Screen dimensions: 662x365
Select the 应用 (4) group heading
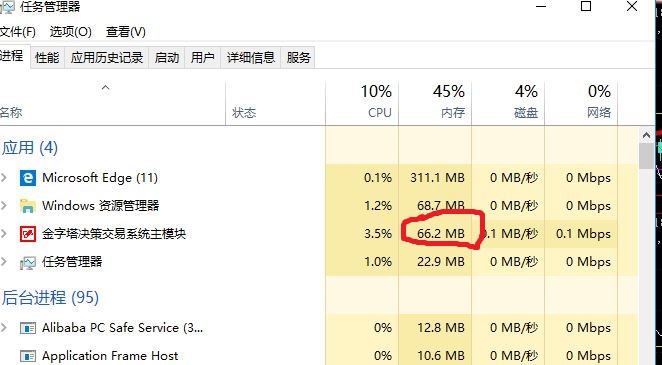pyautogui.click(x=30, y=148)
